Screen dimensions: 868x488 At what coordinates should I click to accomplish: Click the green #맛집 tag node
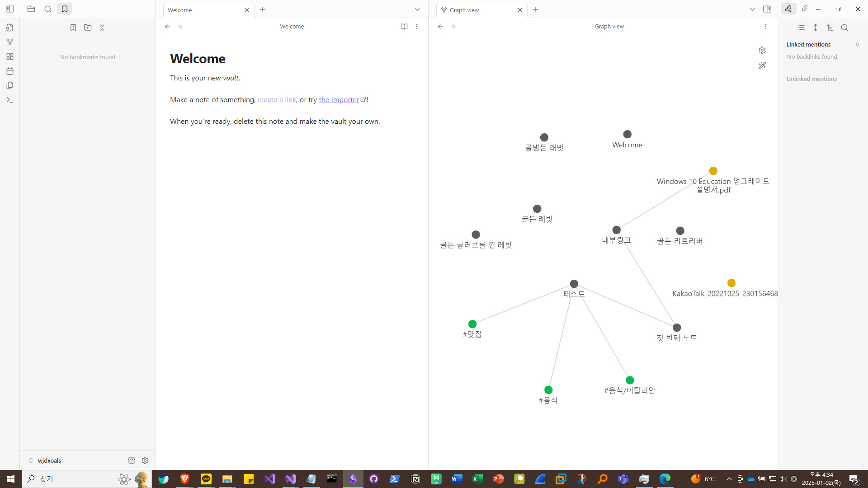[x=472, y=324]
